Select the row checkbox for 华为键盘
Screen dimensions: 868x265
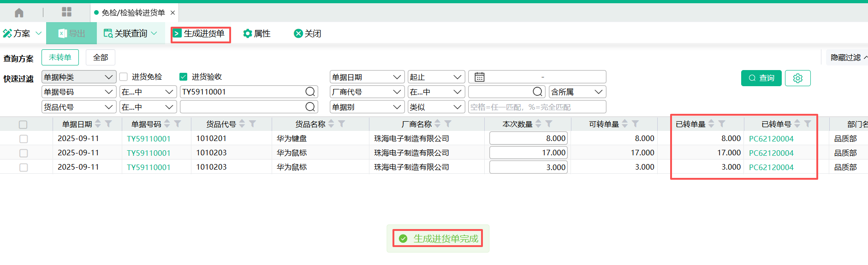(x=24, y=139)
